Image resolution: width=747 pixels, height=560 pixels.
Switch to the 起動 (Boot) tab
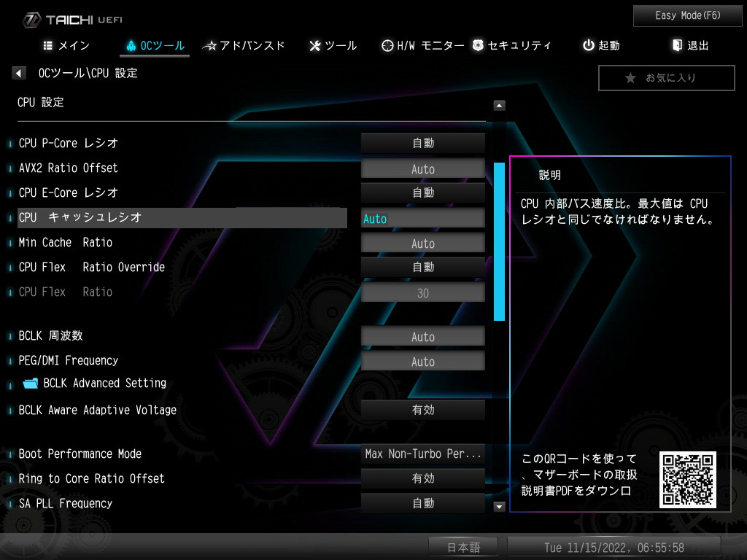(601, 45)
